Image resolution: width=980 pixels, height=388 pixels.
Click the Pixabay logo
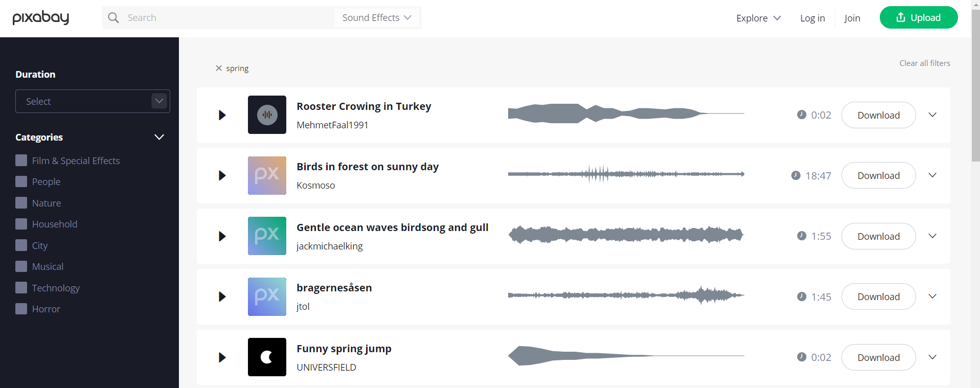pyautogui.click(x=41, y=18)
